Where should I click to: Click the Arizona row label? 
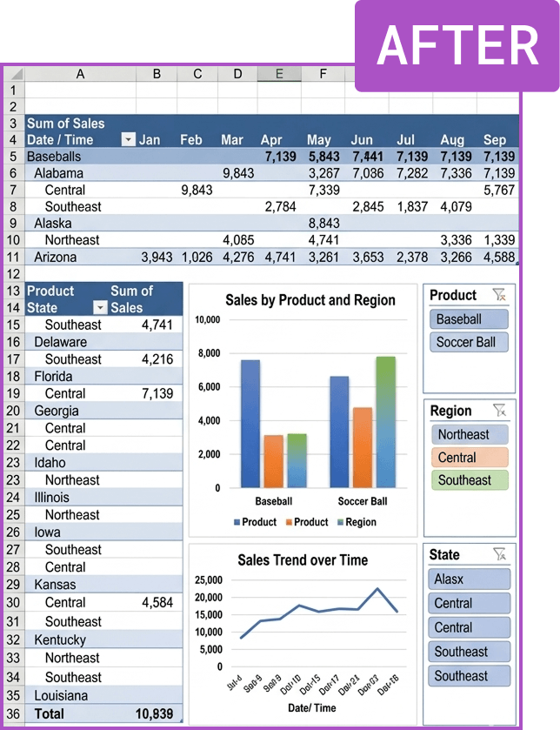tap(56, 257)
